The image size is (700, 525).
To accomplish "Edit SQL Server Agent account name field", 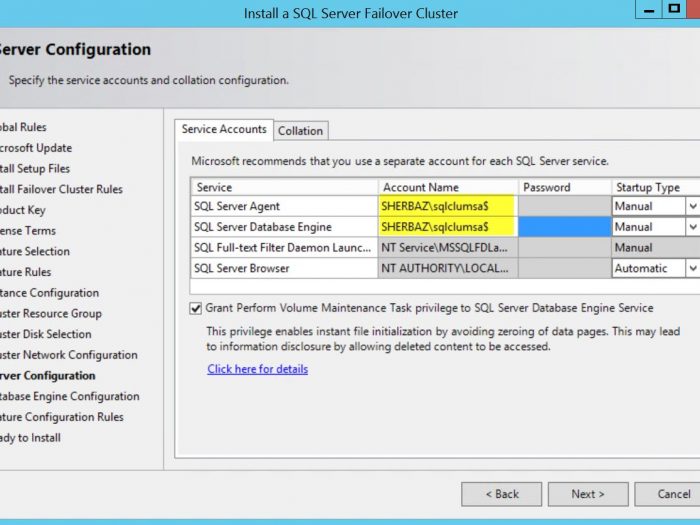I will coord(447,206).
